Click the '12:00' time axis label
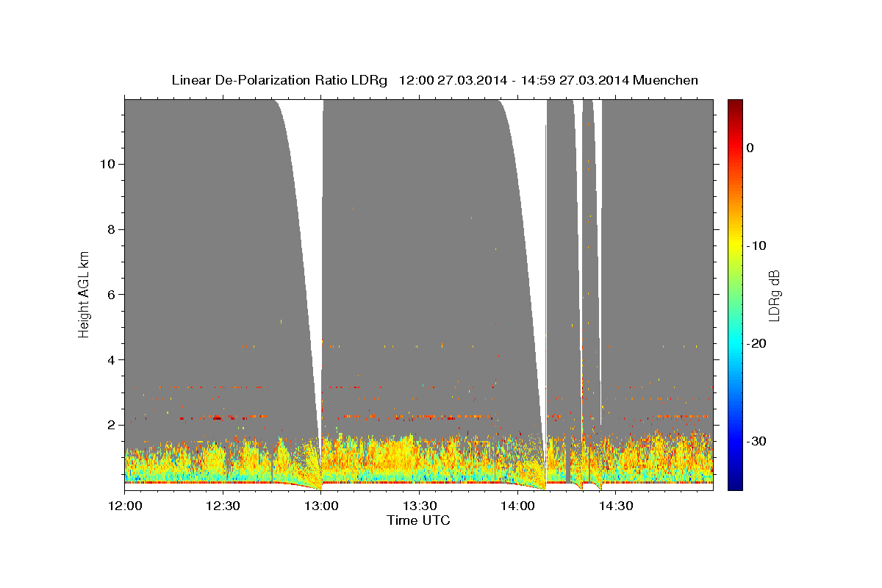Image resolution: width=882 pixels, height=588 pixels. [x=125, y=506]
